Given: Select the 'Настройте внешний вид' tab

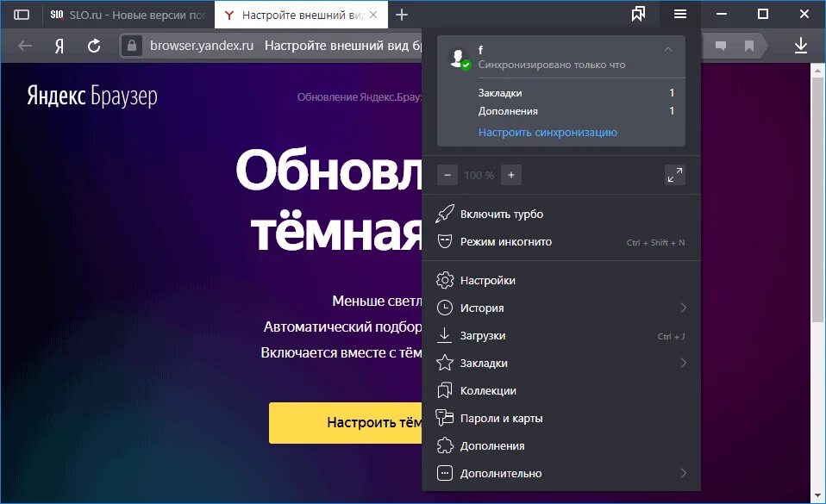Looking at the screenshot, I should click(301, 16).
